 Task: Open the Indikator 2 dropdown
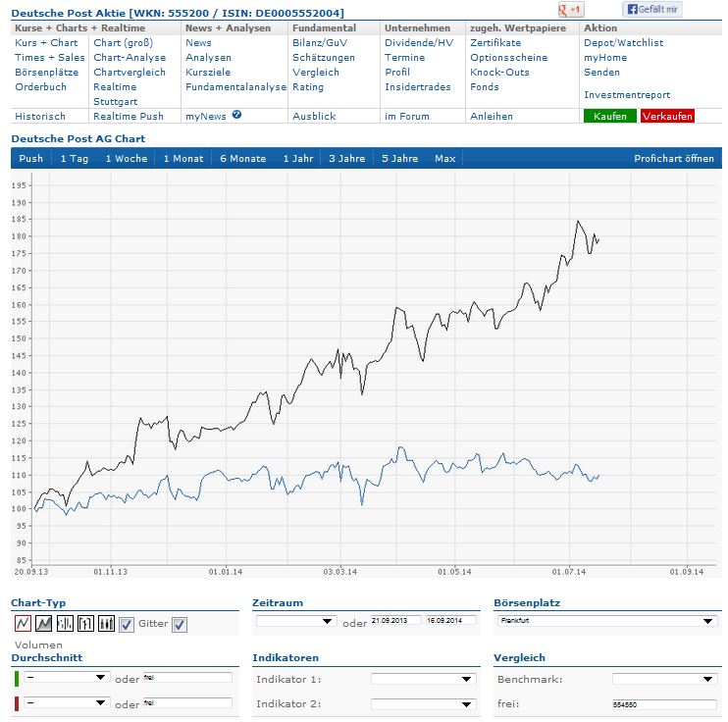coord(424,704)
